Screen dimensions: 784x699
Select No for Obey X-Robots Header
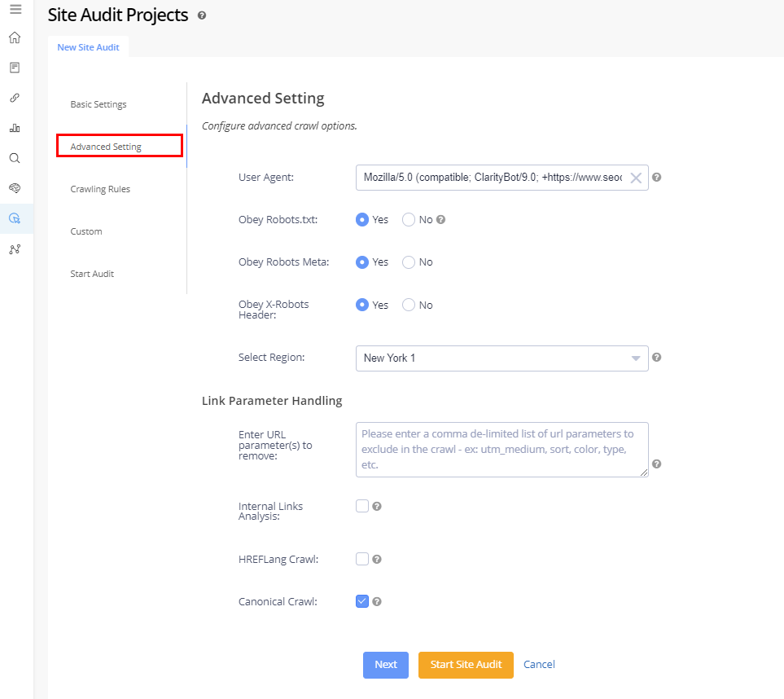coord(410,305)
